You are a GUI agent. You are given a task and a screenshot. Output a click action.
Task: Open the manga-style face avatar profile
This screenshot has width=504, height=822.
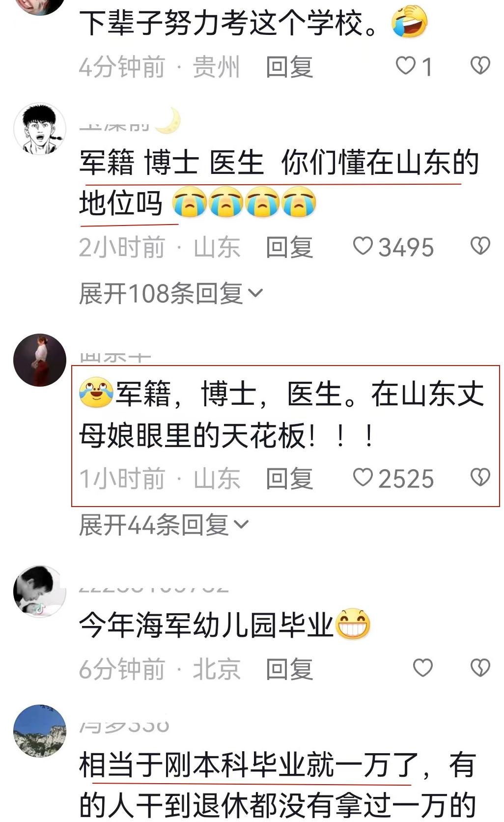(40, 129)
